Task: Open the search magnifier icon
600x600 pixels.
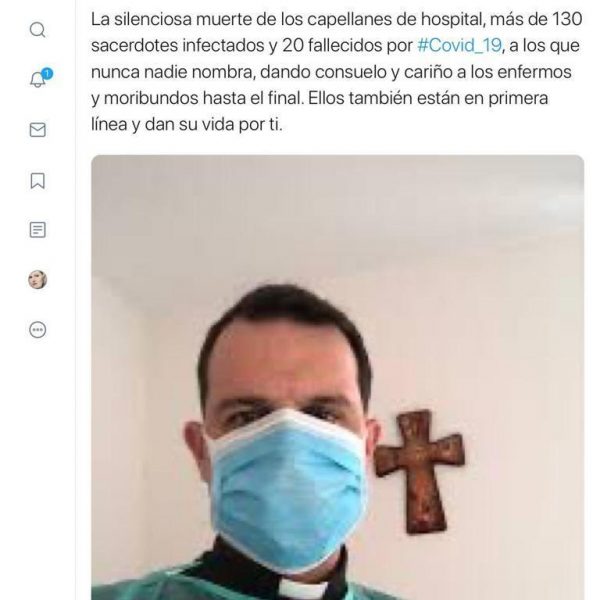Action: [38, 29]
